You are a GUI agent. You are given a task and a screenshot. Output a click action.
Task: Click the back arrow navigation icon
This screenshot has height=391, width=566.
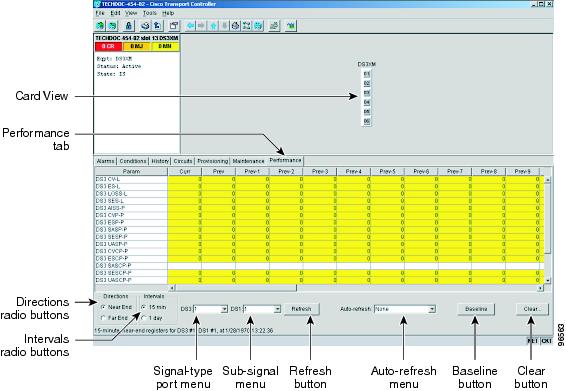pos(190,26)
